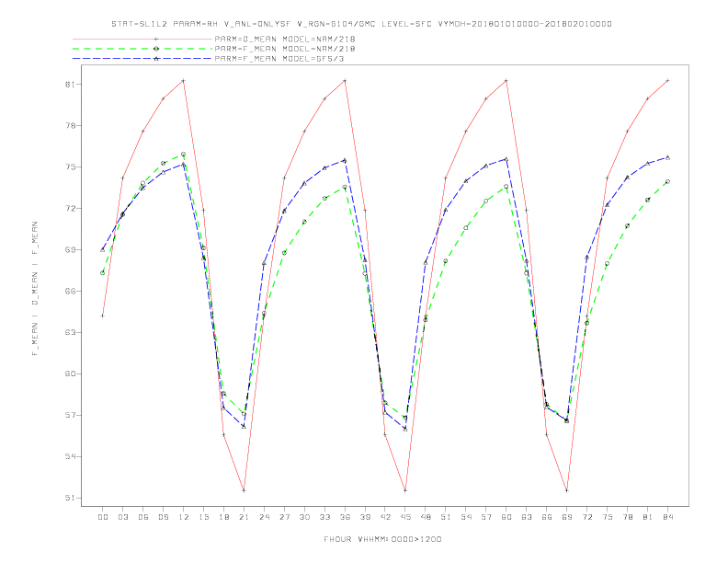The height and width of the screenshot is (563, 728).
Task: Click x-axis forecast hour label 51
Action: 446,517
